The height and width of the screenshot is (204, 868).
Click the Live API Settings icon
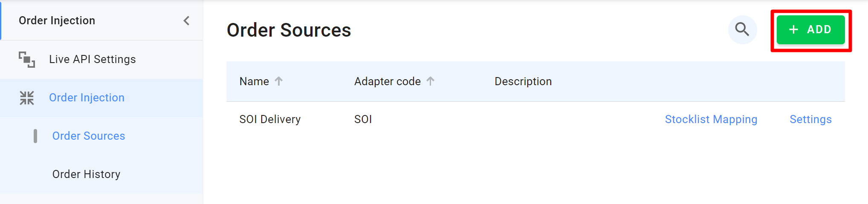(x=26, y=59)
